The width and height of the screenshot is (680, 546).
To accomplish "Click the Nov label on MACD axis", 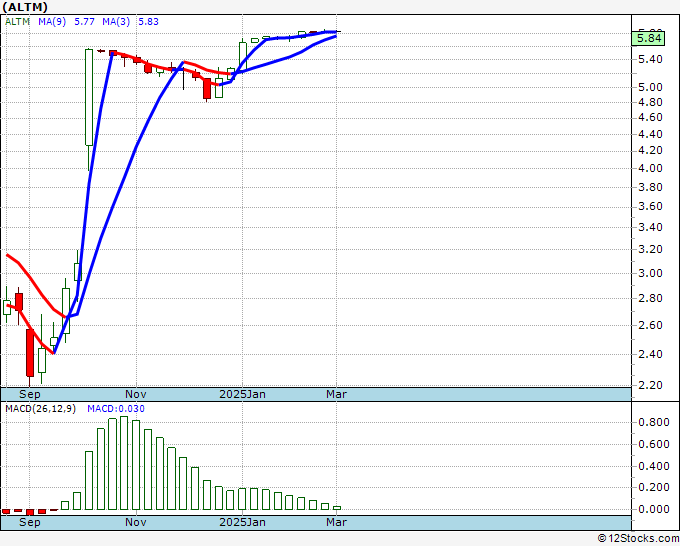I will coord(136,522).
